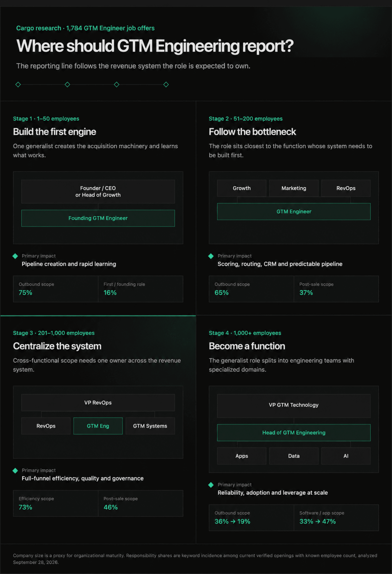
Task: Click the Stage 3 post-sale scope 46% value
Action: coord(111,507)
